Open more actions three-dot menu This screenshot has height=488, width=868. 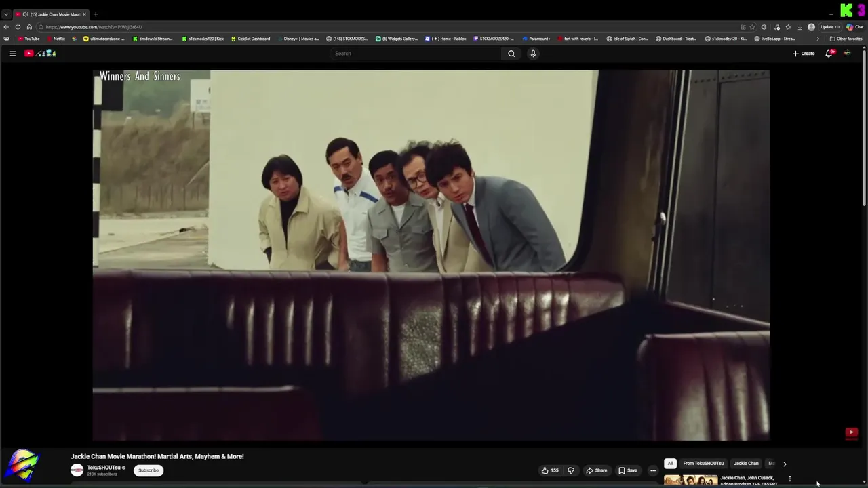click(x=653, y=470)
